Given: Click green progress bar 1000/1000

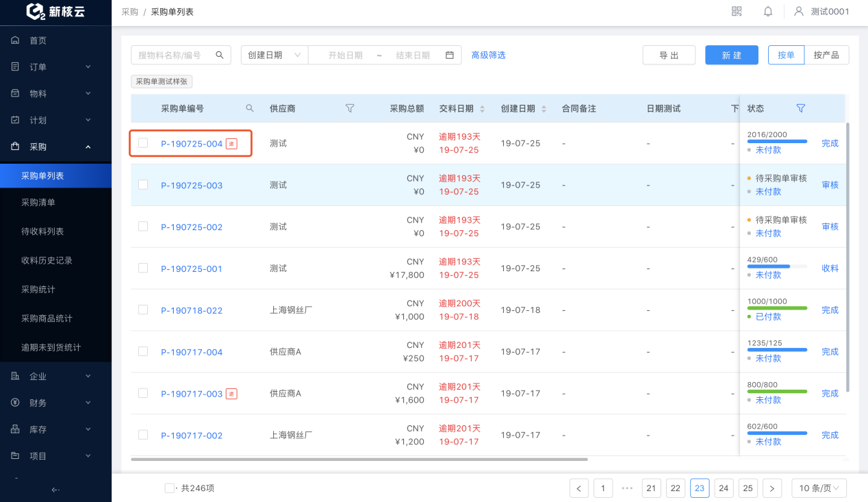Looking at the screenshot, I should point(777,308).
